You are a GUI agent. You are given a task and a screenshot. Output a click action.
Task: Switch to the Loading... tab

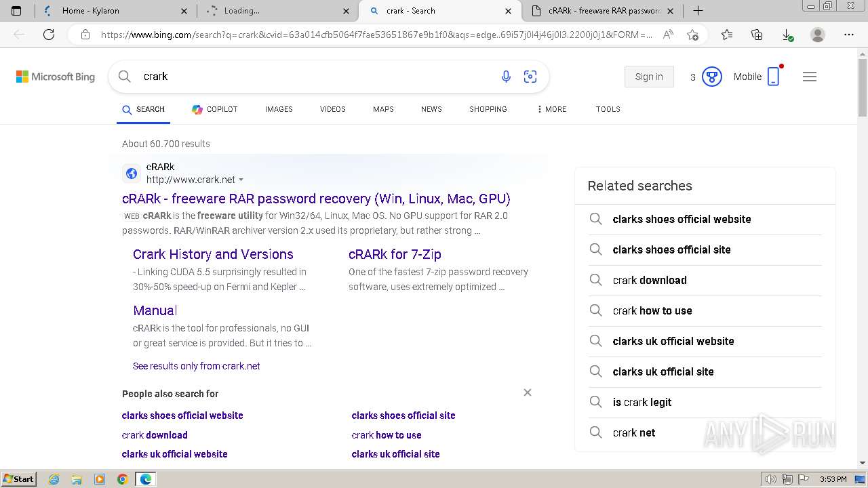(x=277, y=11)
